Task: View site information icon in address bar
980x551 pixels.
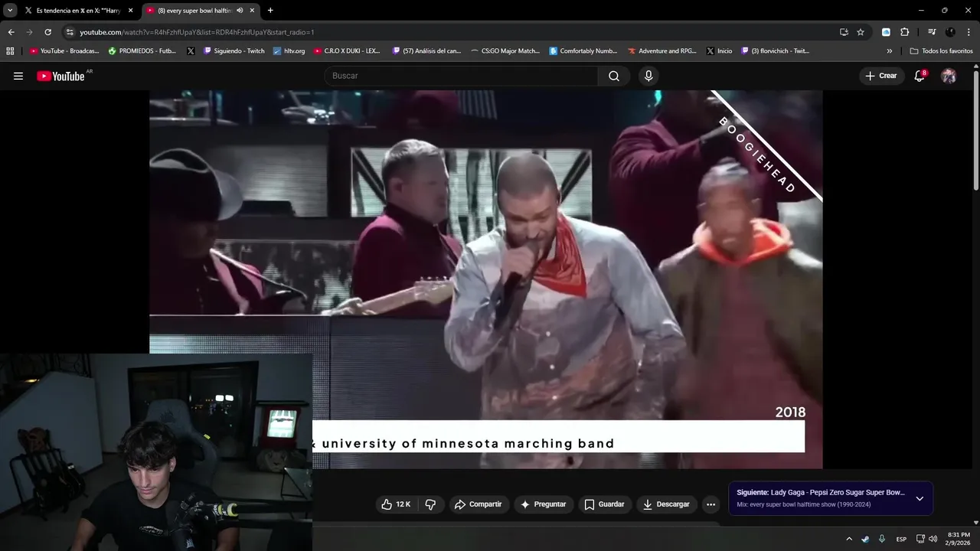Action: tap(70, 32)
